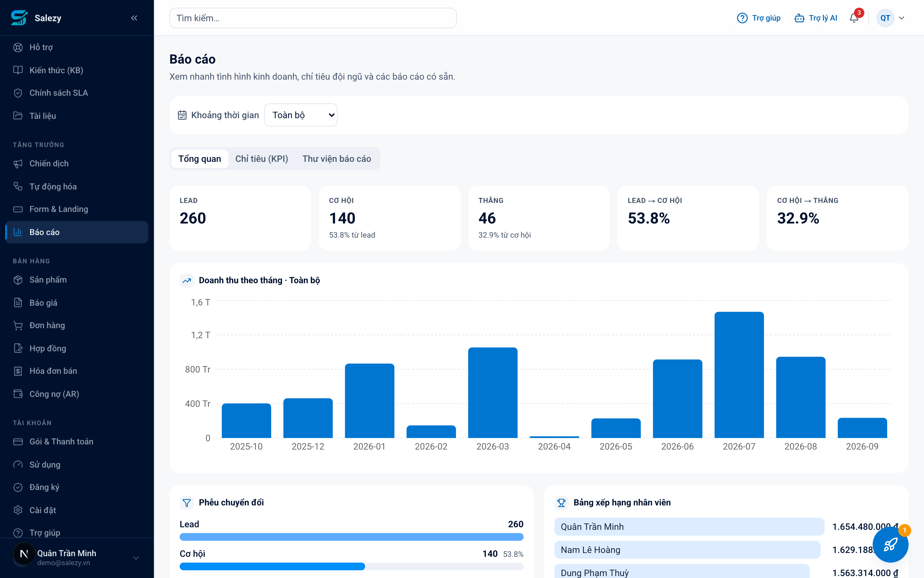Open the notifications bell icon
Screen dimensions: 924x578
[854, 18]
